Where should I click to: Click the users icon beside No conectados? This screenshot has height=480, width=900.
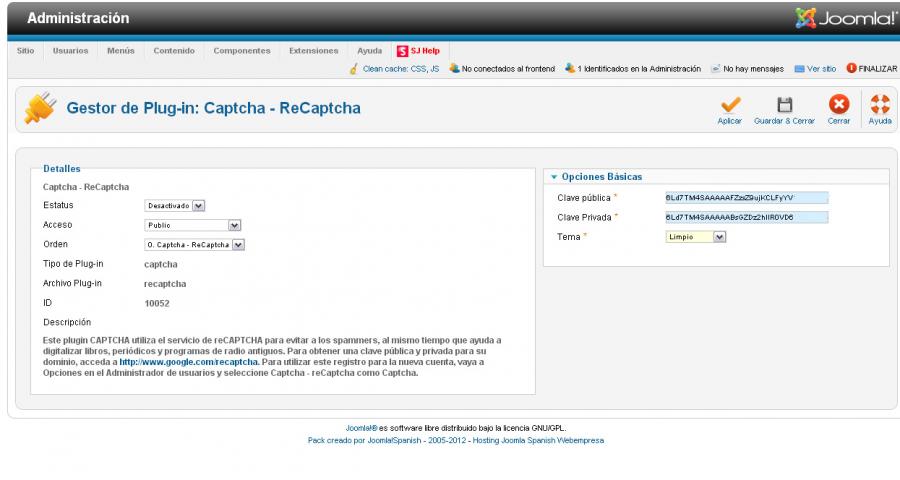point(454,68)
